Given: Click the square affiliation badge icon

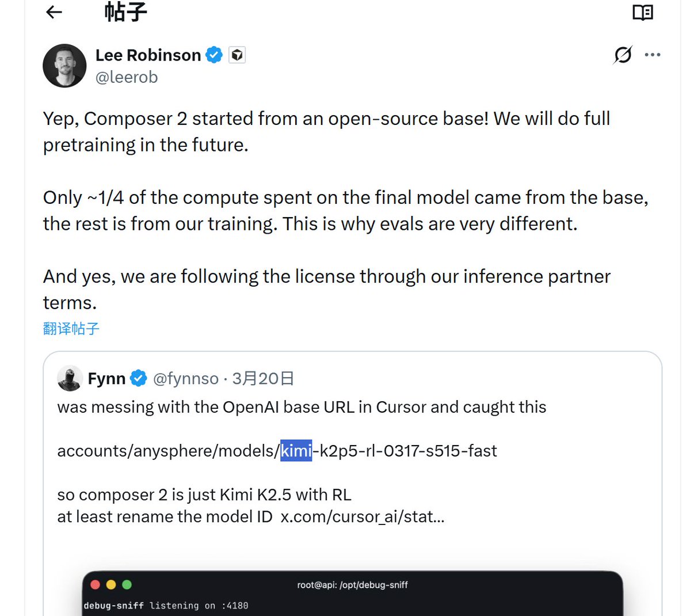Looking at the screenshot, I should (237, 55).
